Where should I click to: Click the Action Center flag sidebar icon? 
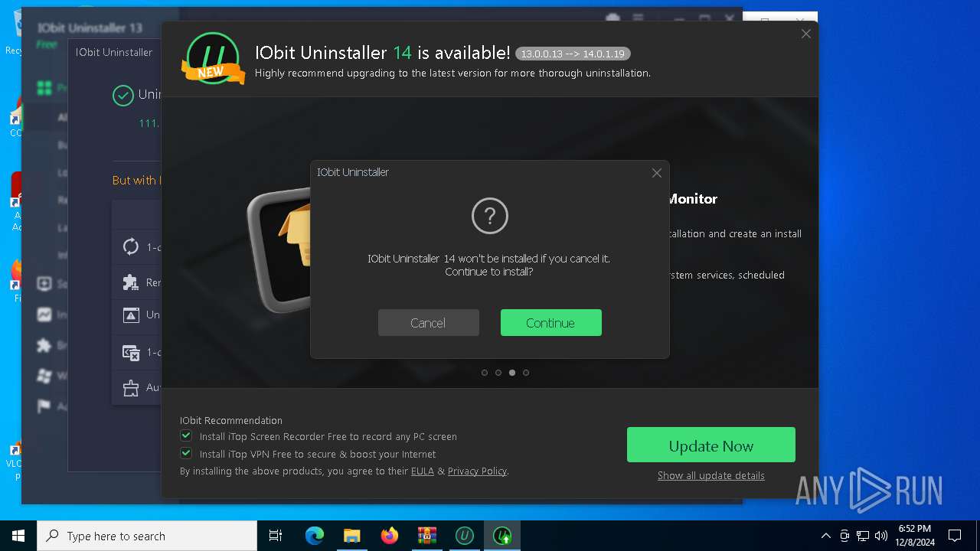click(x=44, y=406)
